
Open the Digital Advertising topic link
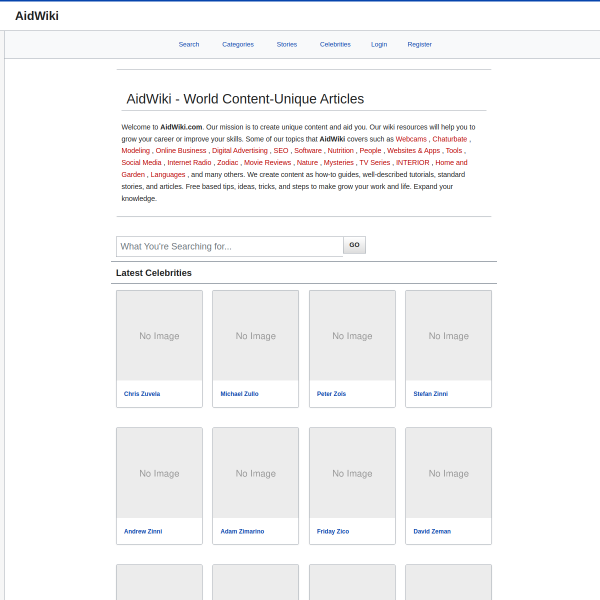(240, 150)
